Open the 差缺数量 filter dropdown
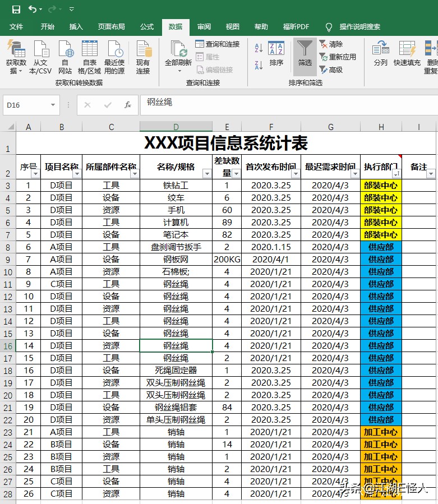This screenshot has height=504, width=438. 236,174
